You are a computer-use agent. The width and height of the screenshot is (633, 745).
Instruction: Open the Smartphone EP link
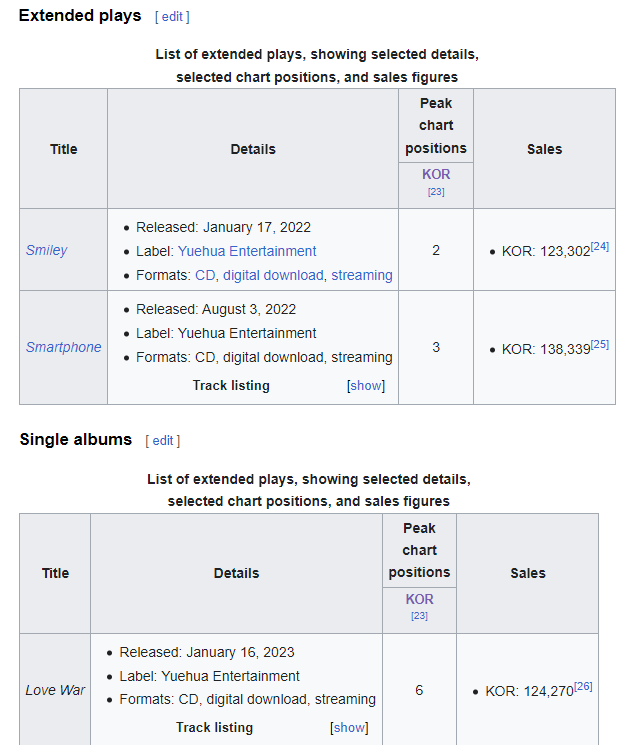point(64,347)
